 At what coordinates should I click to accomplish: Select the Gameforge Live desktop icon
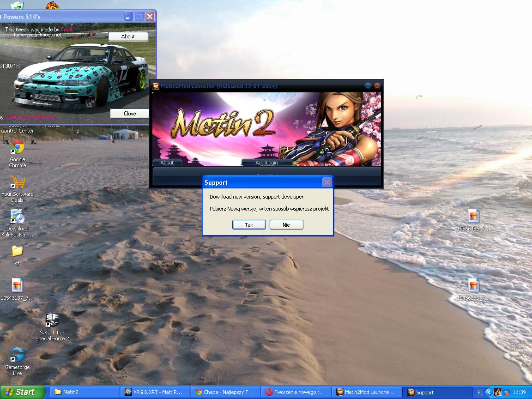(17, 361)
